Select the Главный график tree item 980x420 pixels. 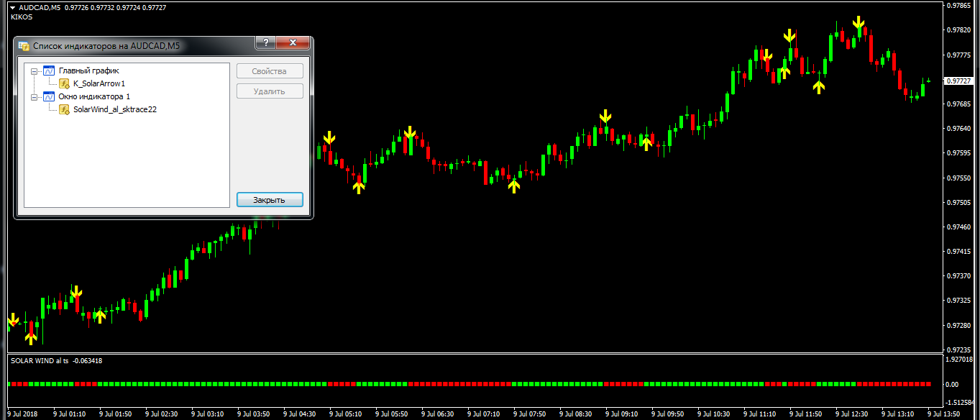pyautogui.click(x=88, y=71)
